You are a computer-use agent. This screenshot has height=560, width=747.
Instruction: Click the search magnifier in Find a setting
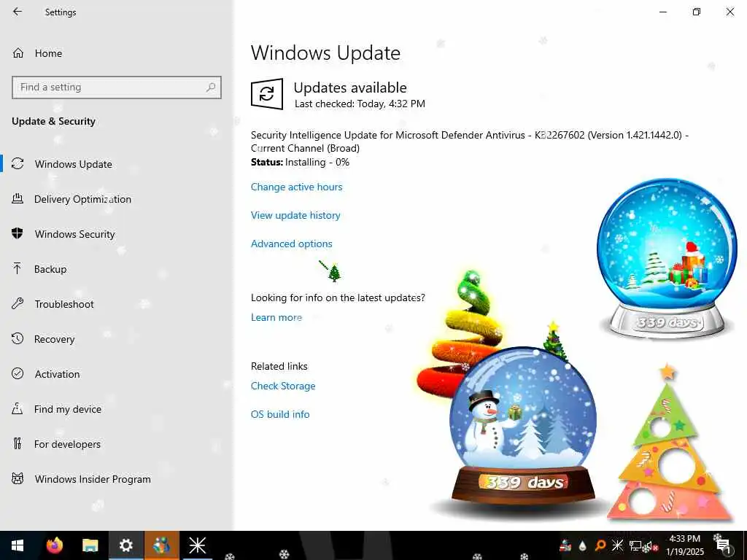click(211, 87)
